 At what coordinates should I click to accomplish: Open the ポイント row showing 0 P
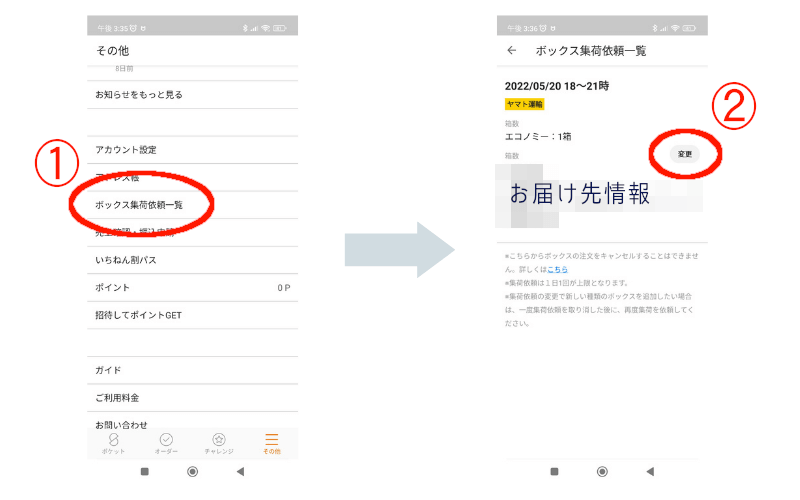tap(192, 288)
